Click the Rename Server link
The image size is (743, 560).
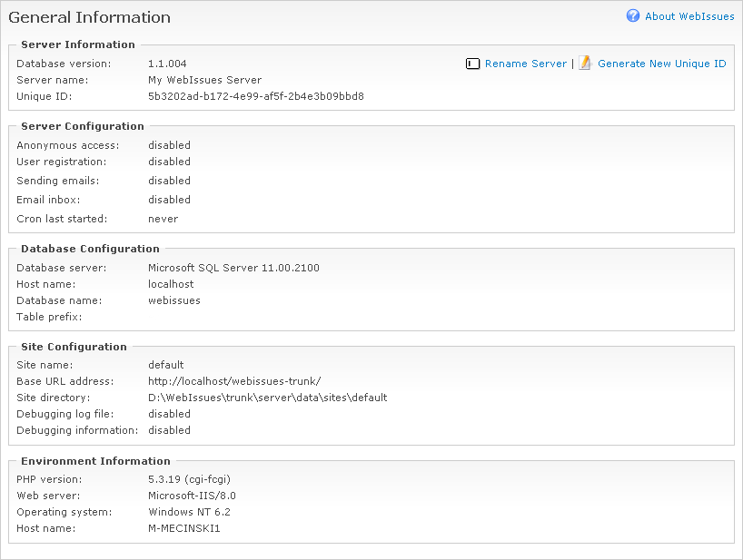525,64
